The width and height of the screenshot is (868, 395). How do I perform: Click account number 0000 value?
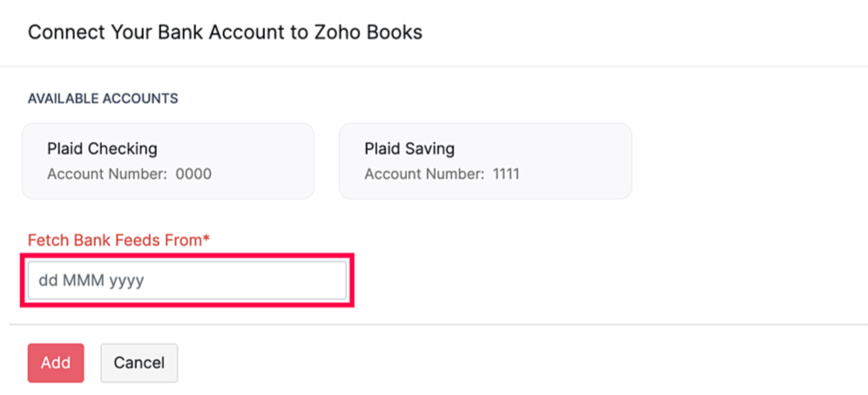pyautogui.click(x=193, y=174)
